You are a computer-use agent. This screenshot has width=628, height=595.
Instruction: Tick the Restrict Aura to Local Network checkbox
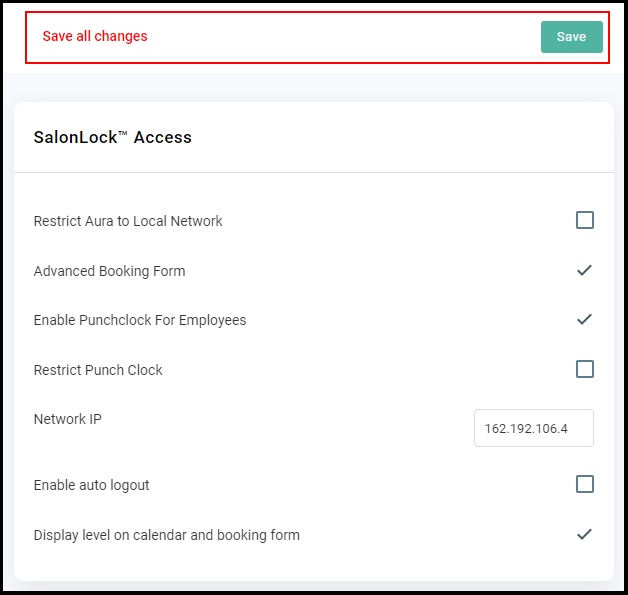[x=585, y=220]
